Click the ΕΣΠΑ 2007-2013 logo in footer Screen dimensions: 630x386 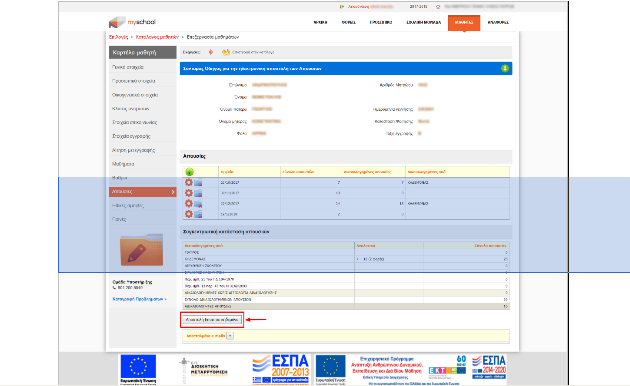pos(281,369)
